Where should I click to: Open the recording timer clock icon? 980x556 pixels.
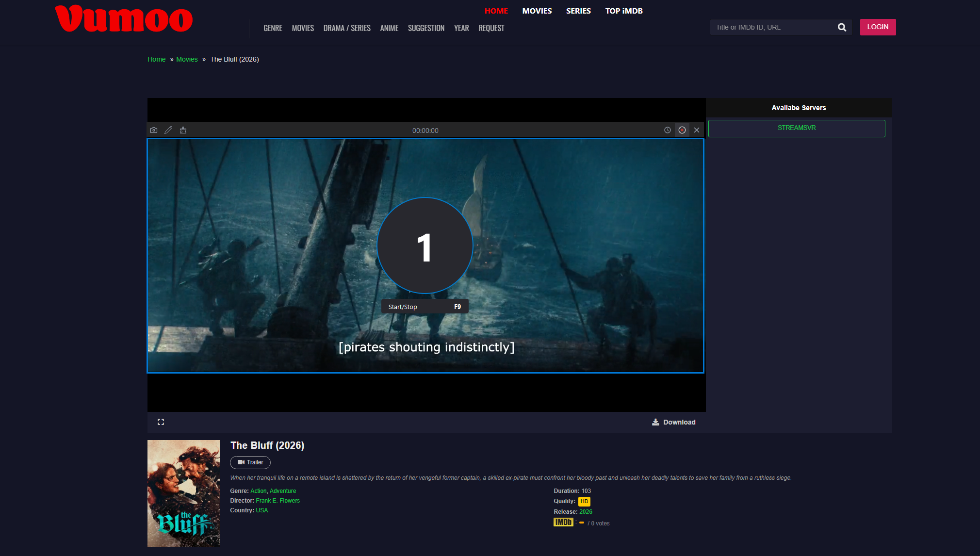coord(668,130)
